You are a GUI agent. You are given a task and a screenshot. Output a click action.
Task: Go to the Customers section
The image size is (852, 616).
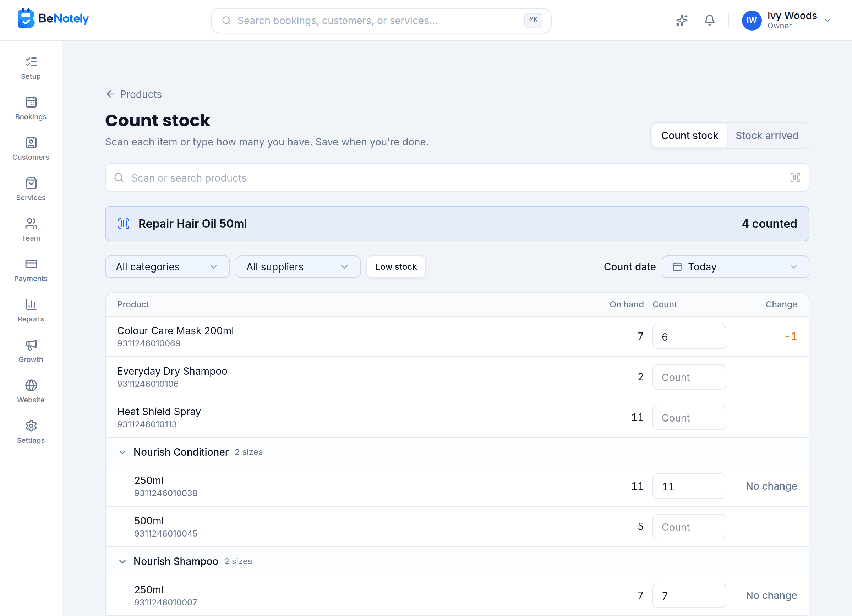click(x=31, y=149)
